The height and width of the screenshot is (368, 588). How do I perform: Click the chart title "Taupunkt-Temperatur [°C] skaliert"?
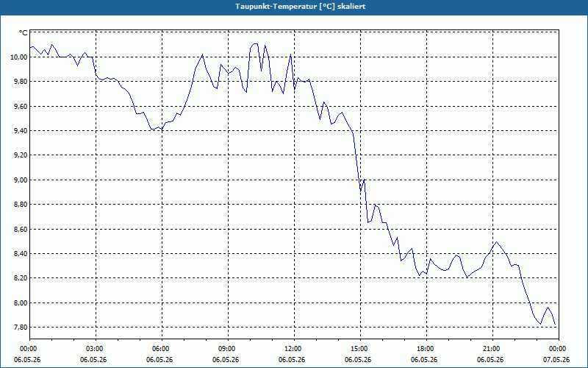301,7
